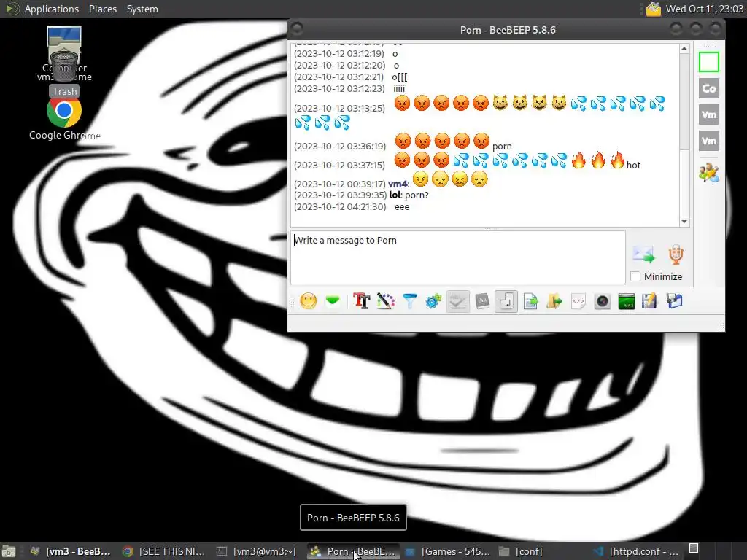Click the green down-arrow toolbar icon
The height and width of the screenshot is (560, 747).
tap(333, 301)
